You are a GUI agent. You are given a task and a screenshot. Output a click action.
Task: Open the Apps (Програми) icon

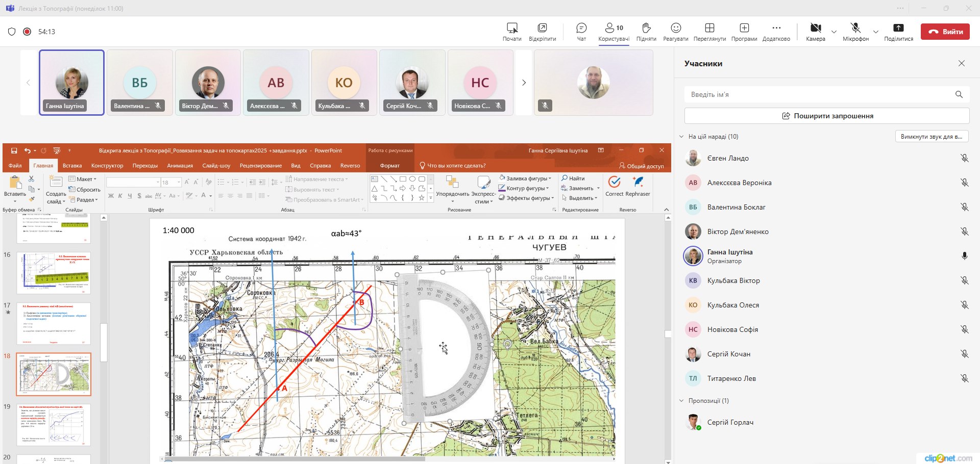click(x=744, y=28)
